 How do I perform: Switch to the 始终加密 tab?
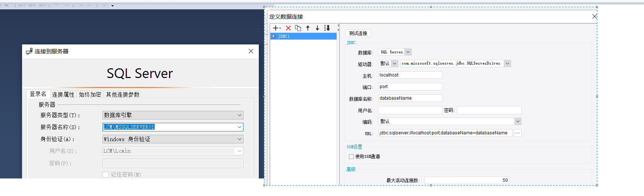coord(90,94)
